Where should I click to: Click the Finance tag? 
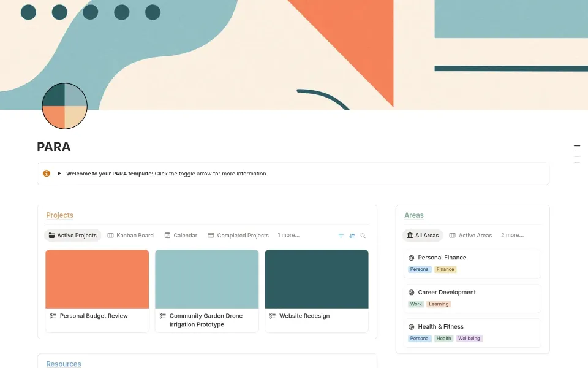click(x=445, y=269)
